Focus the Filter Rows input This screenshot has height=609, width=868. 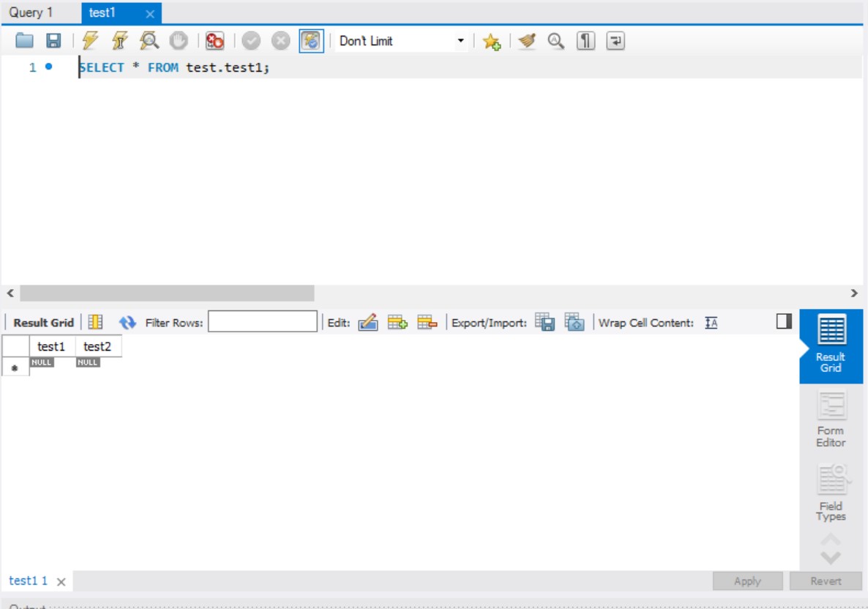point(263,321)
